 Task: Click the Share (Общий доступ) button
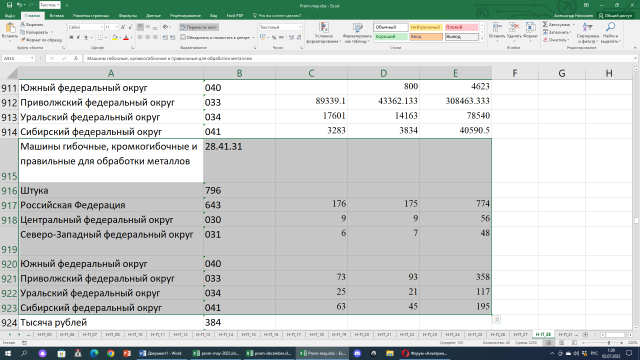click(616, 16)
